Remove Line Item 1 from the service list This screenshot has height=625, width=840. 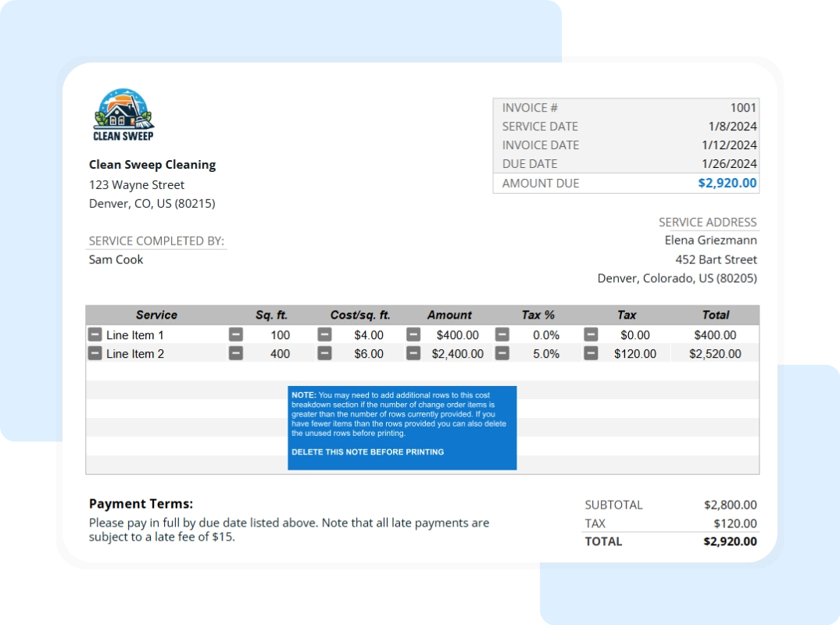[95, 334]
